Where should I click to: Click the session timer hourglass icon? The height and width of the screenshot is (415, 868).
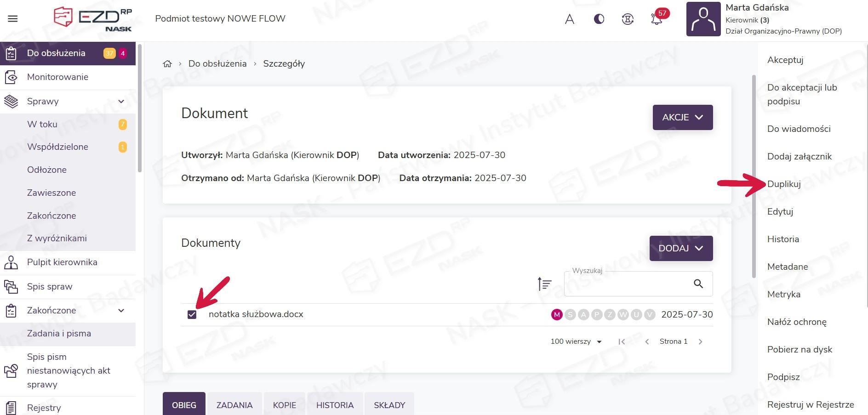tap(628, 19)
